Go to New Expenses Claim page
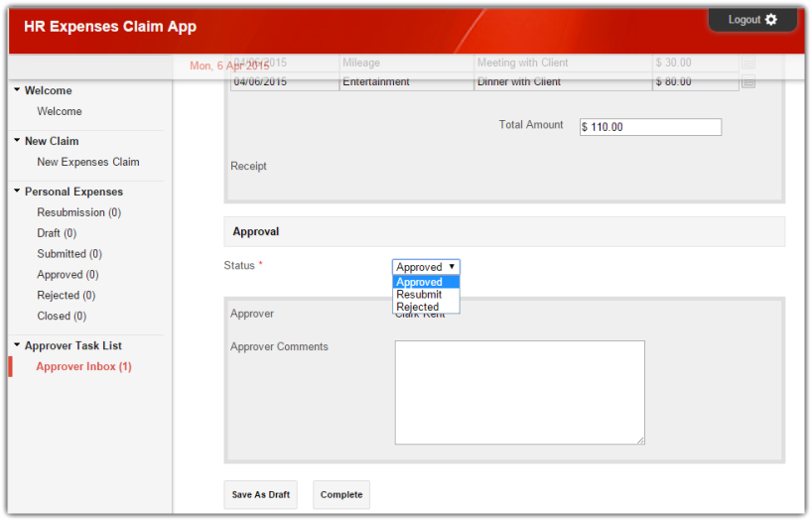The width and height of the screenshot is (812, 521). coord(88,162)
